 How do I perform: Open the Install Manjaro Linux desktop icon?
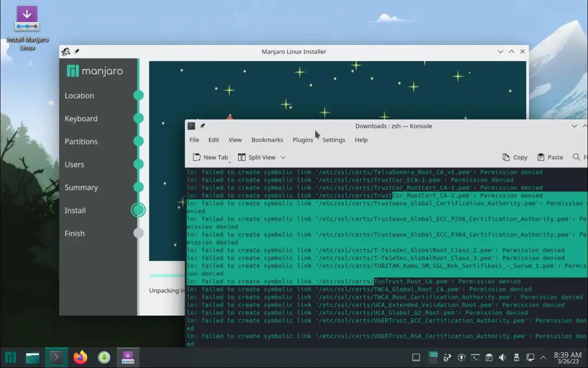pos(27,28)
